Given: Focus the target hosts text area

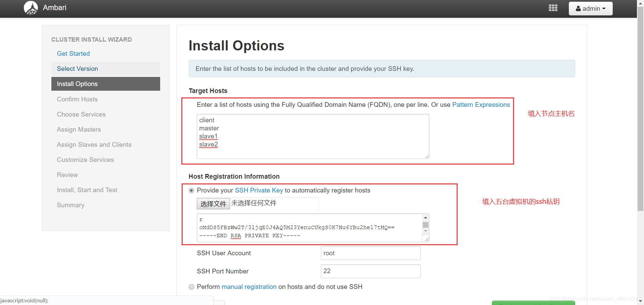Looking at the screenshot, I should 313,136.
